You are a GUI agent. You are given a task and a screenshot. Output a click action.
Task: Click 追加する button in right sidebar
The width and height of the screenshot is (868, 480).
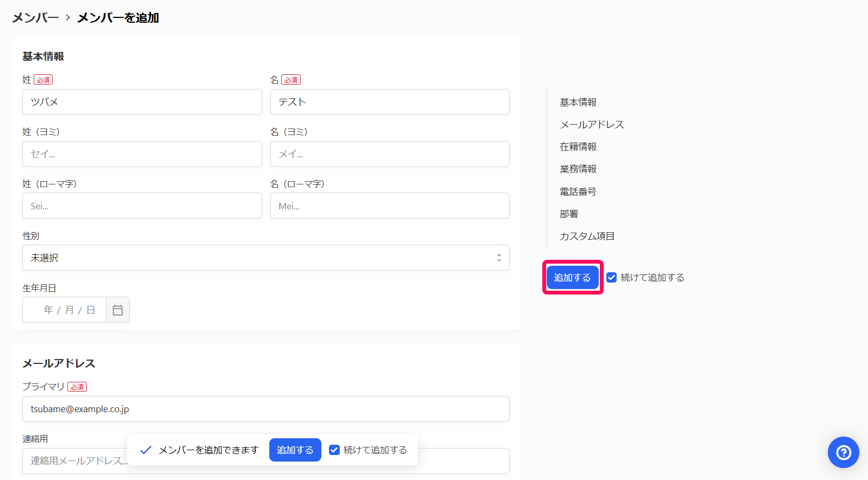click(573, 277)
